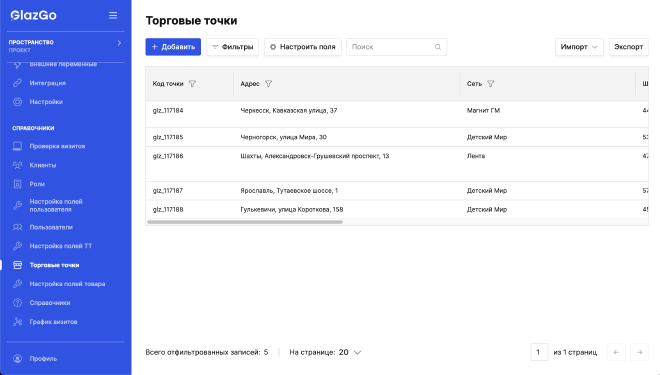Click the search magnifier icon
The width and height of the screenshot is (660, 375).
click(438, 47)
